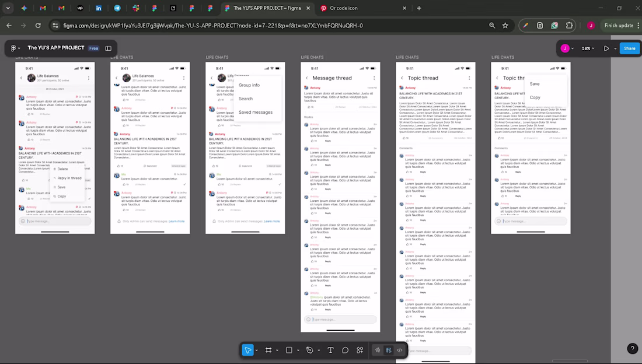The image size is (642, 364).
Task: Select the Rectangle shape tool
Action: [x=289, y=350]
